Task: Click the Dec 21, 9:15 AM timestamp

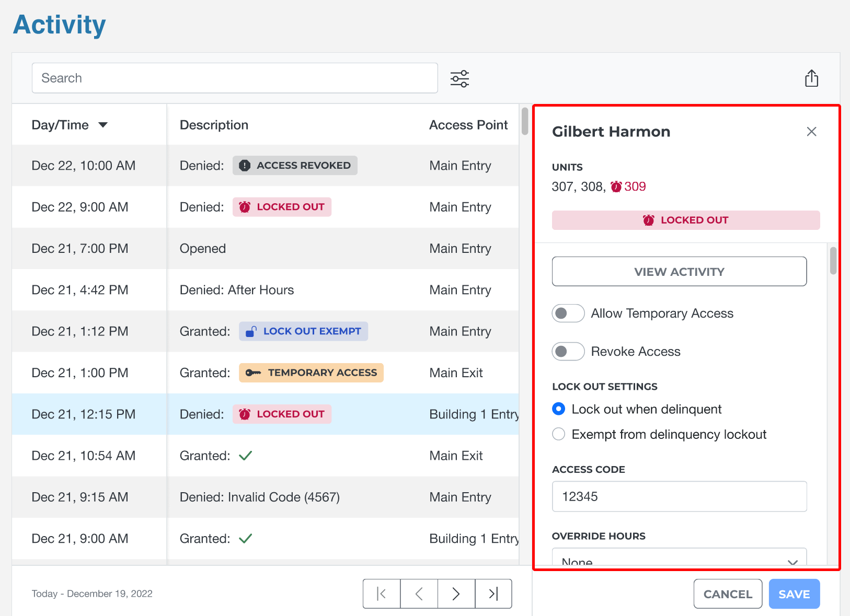Action: coord(80,497)
